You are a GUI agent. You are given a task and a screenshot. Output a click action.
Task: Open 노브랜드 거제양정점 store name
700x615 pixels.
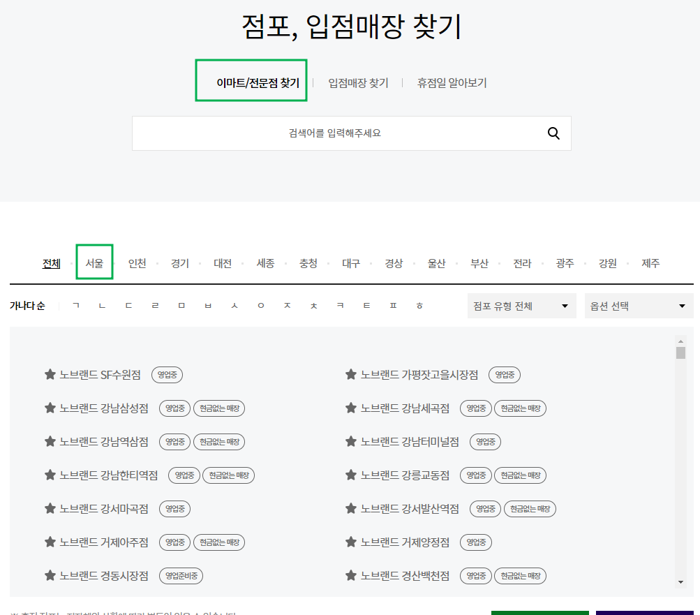(405, 542)
